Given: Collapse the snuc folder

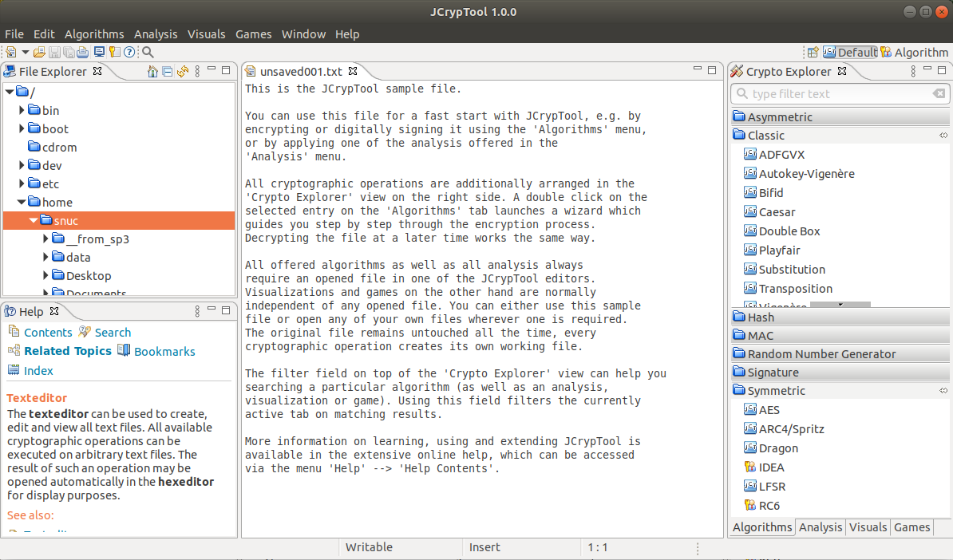Looking at the screenshot, I should pyautogui.click(x=34, y=220).
